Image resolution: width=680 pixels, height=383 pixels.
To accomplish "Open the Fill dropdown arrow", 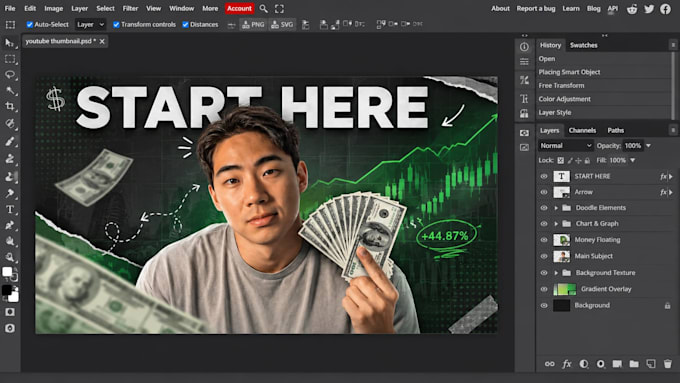I will 633,160.
